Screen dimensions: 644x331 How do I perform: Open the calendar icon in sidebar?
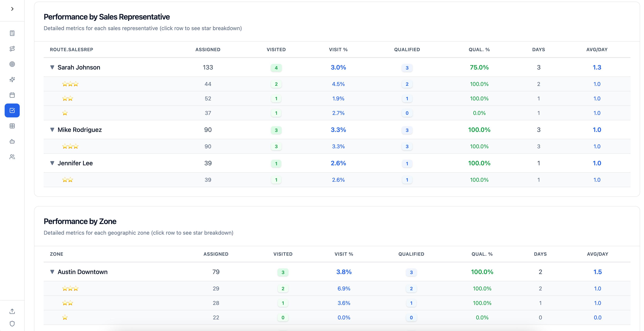[x=12, y=95]
